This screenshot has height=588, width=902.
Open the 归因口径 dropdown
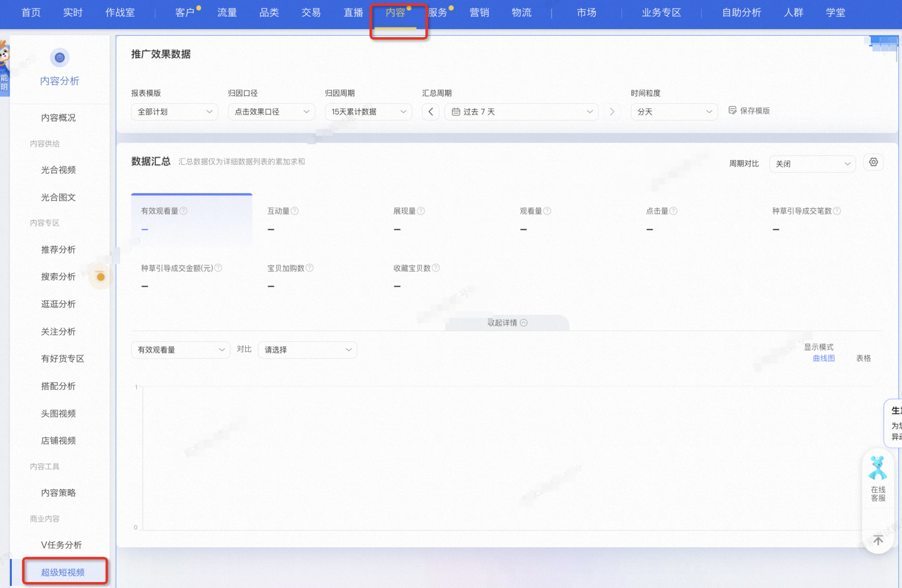(271, 112)
